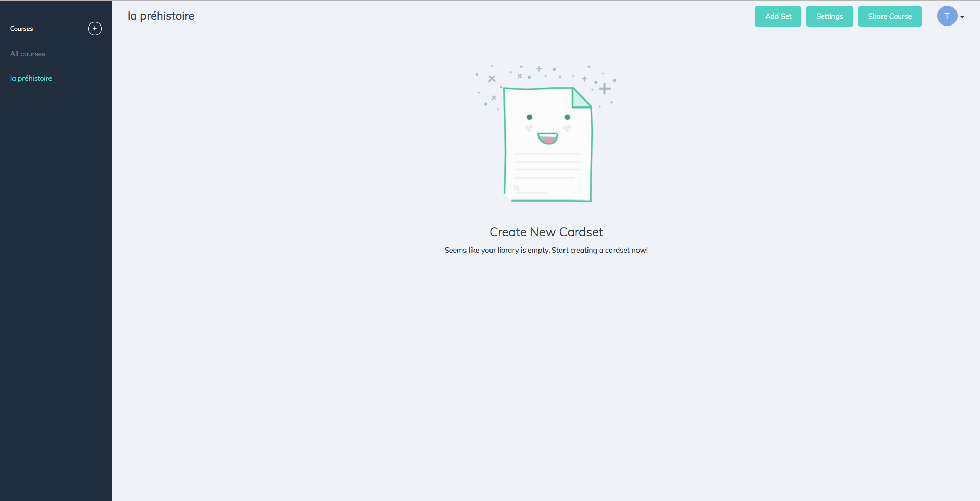Open the All courses list
The image size is (980, 501).
click(28, 54)
